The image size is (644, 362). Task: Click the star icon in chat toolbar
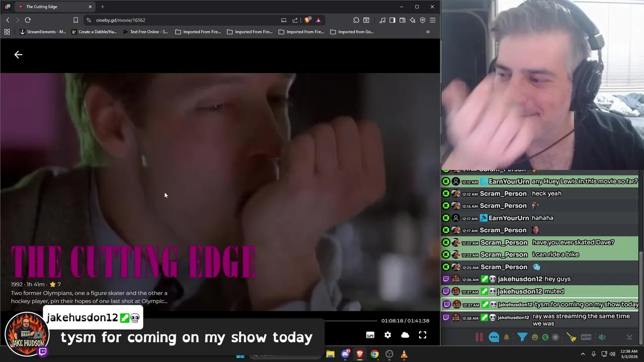pos(555,337)
